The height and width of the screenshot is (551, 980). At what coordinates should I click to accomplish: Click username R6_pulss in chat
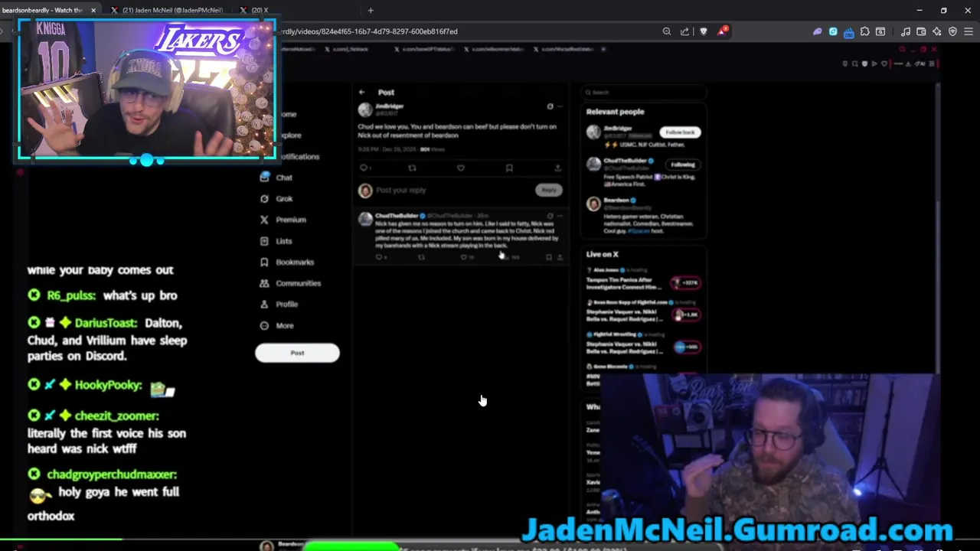pos(71,295)
